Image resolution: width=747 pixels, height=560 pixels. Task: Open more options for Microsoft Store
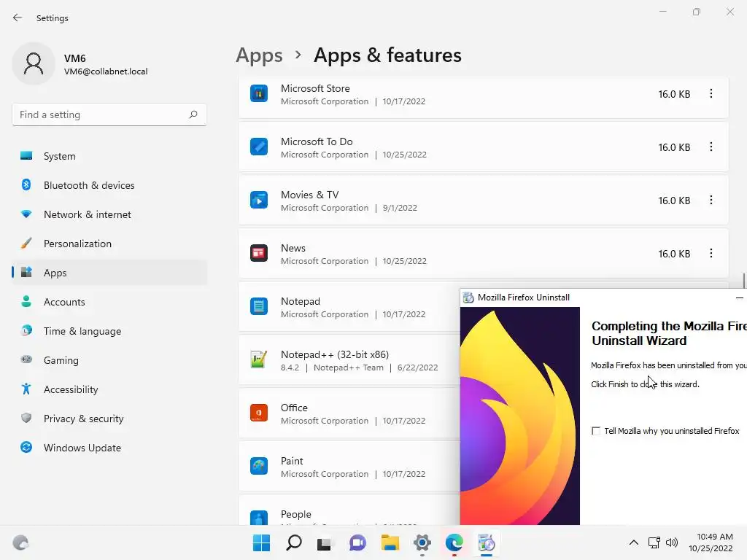pyautogui.click(x=711, y=94)
